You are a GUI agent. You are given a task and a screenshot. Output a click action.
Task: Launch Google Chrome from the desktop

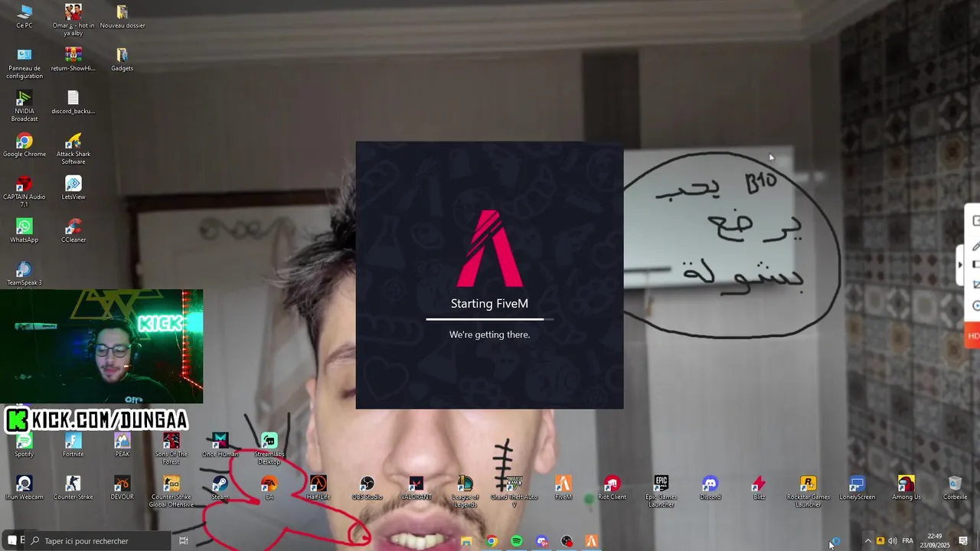point(24,145)
